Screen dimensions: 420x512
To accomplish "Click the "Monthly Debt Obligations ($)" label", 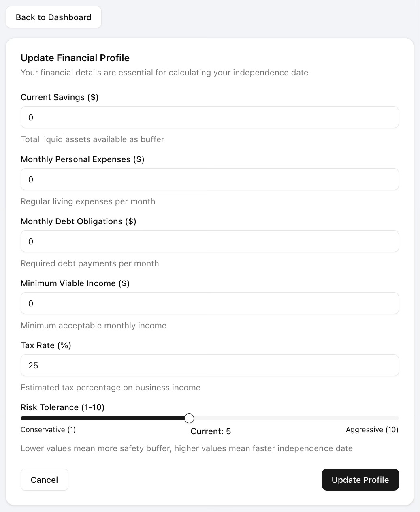I will coord(79,221).
